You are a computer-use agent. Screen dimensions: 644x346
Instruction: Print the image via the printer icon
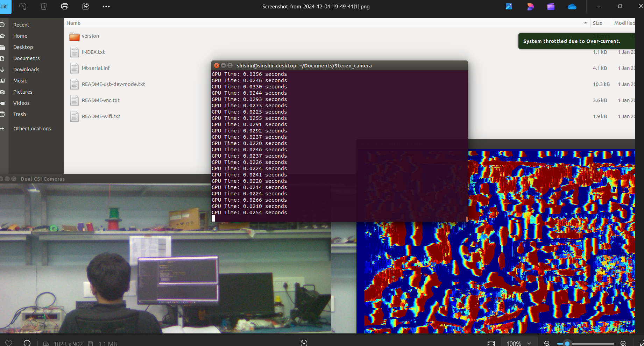pyautogui.click(x=65, y=6)
